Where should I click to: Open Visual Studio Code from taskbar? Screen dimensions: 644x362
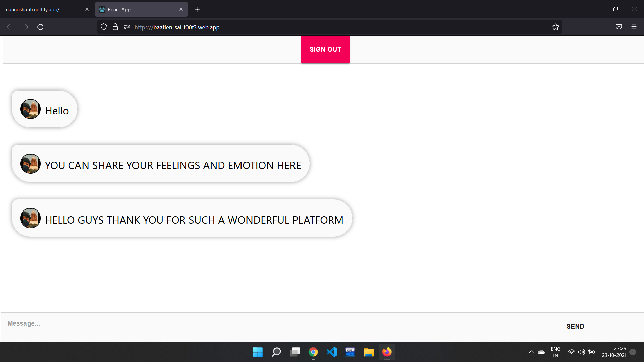pos(332,352)
